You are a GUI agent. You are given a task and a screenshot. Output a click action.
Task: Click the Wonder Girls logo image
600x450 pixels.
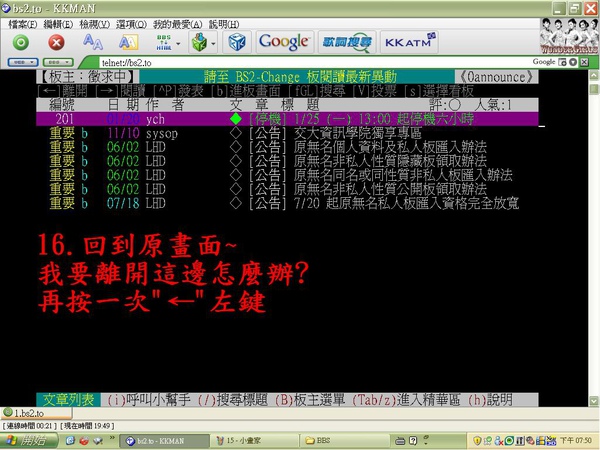569,36
